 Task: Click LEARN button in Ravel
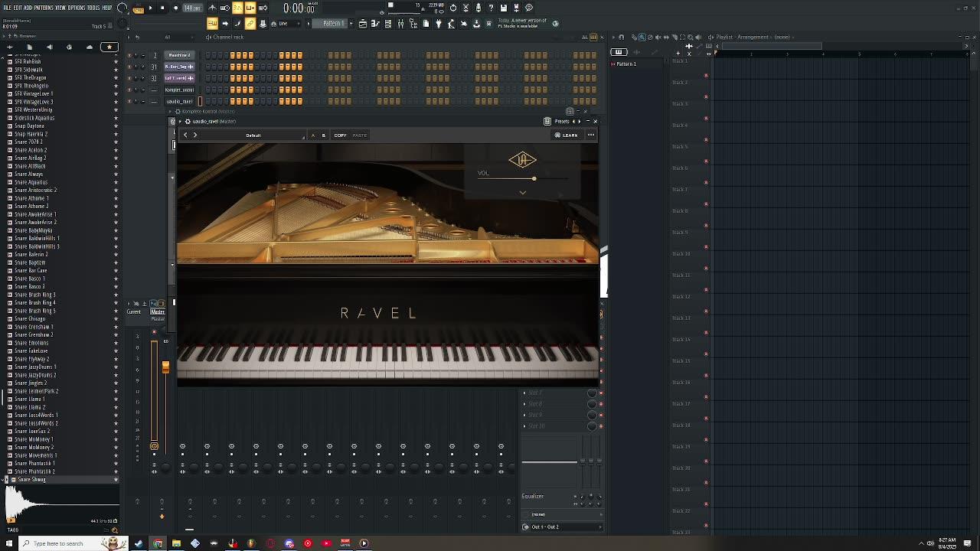567,135
